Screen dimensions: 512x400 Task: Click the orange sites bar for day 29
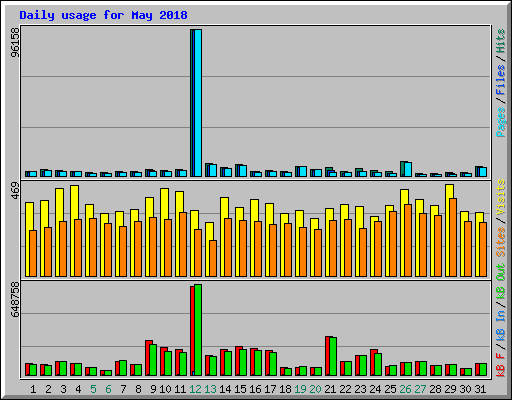click(x=453, y=237)
